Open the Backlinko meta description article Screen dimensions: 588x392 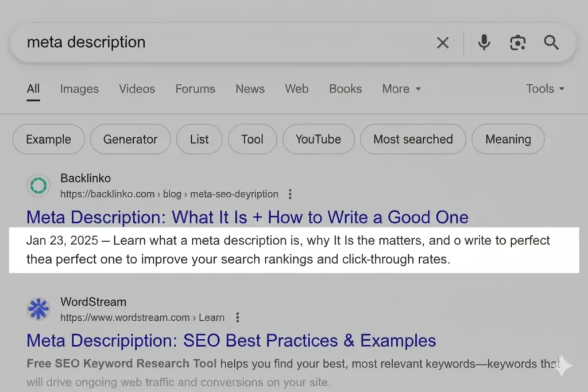click(x=246, y=218)
